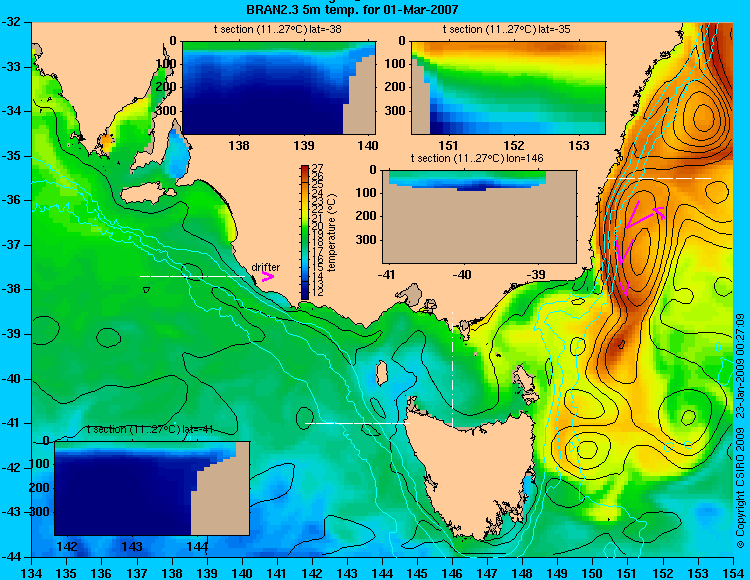This screenshot has height=580, width=750.
Task: Open the temperature section inset for lat=-38
Action: click(x=279, y=88)
